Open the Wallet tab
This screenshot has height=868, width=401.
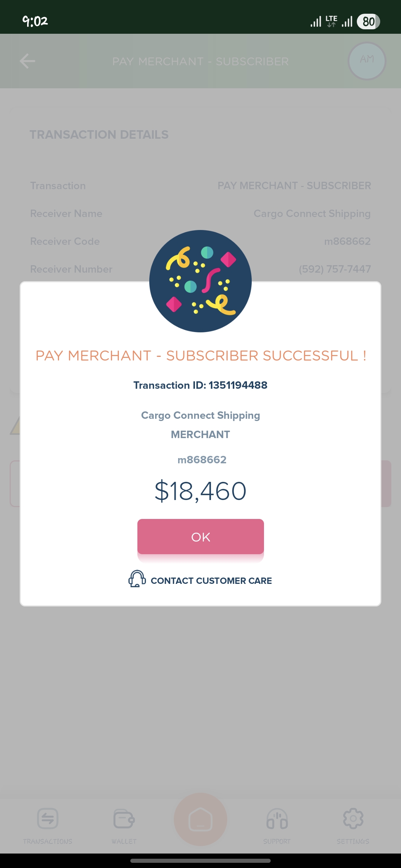(x=124, y=824)
